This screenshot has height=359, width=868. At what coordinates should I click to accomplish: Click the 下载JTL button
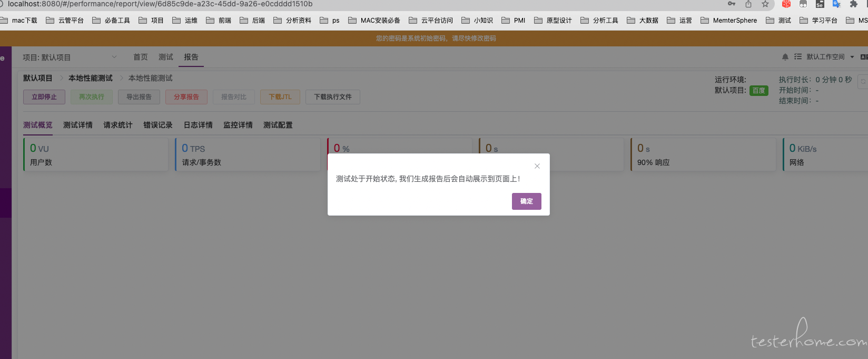click(x=280, y=97)
